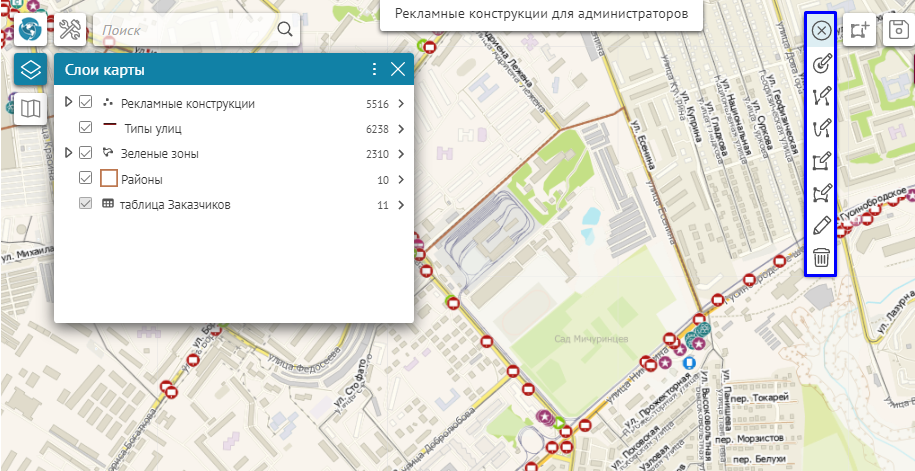Select the draw point tool
Screen dimensions: 915x471
[821, 65]
